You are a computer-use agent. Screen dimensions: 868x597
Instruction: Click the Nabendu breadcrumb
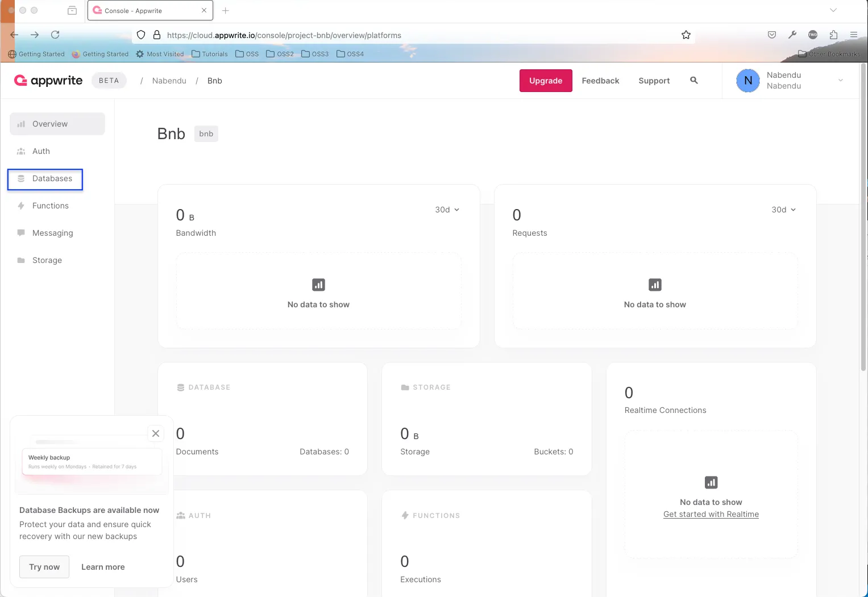[x=169, y=81]
